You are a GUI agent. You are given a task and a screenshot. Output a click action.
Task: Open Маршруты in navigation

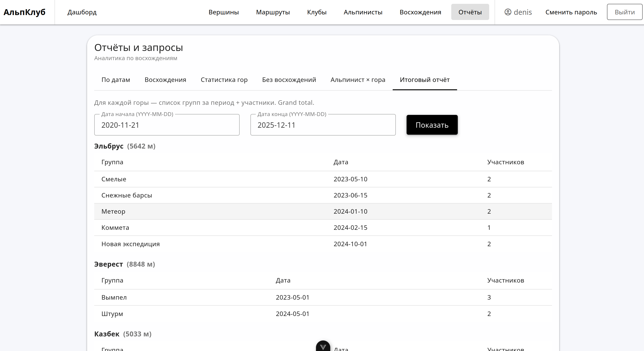tap(273, 12)
